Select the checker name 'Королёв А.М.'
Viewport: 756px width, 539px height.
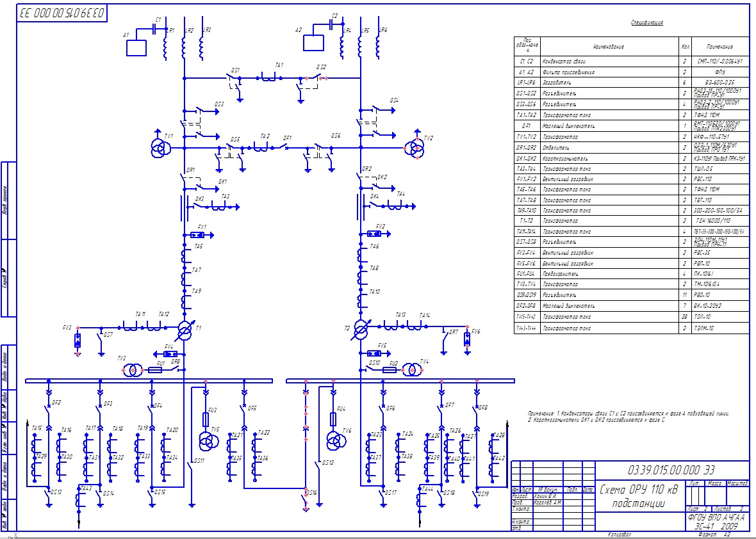tap(548, 503)
